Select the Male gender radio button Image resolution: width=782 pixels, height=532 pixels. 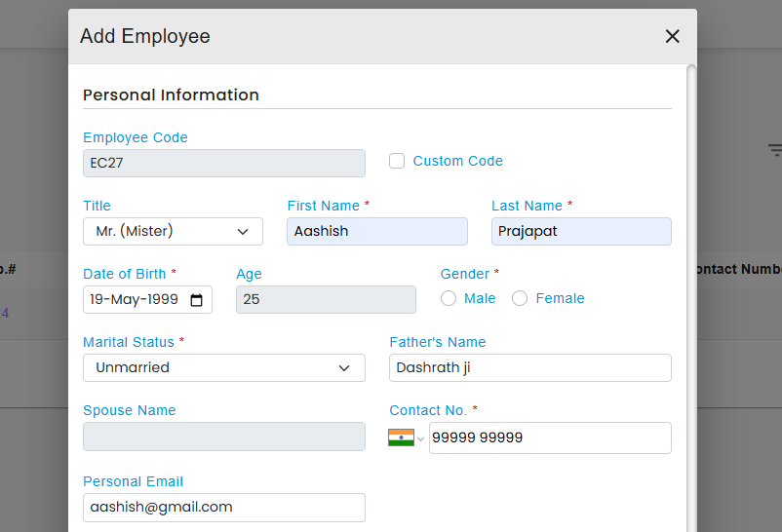click(449, 299)
